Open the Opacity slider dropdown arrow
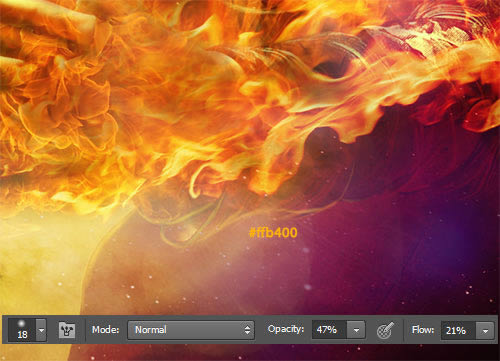The width and height of the screenshot is (500, 361). pos(356,330)
